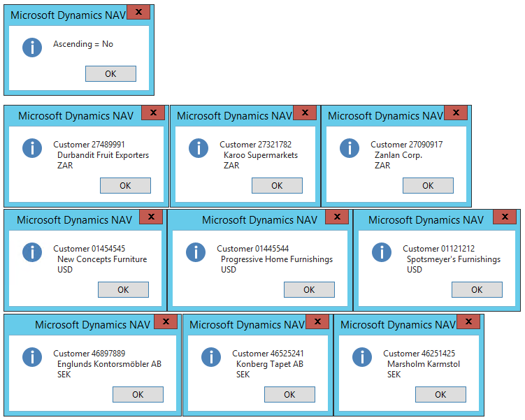Click the 'Englunds Kontorsmöbler AB' text
The height and width of the screenshot is (420, 525).
(x=110, y=364)
